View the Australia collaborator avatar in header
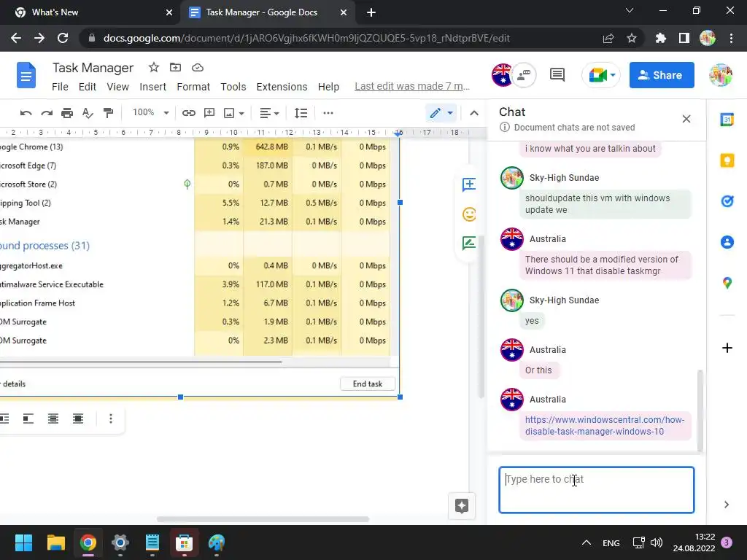This screenshot has width=747, height=560. click(x=502, y=75)
